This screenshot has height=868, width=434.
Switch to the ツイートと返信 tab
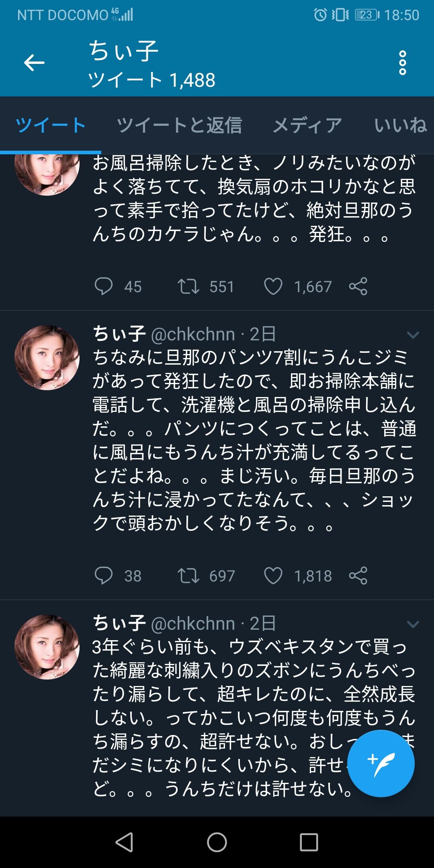pyautogui.click(x=179, y=125)
